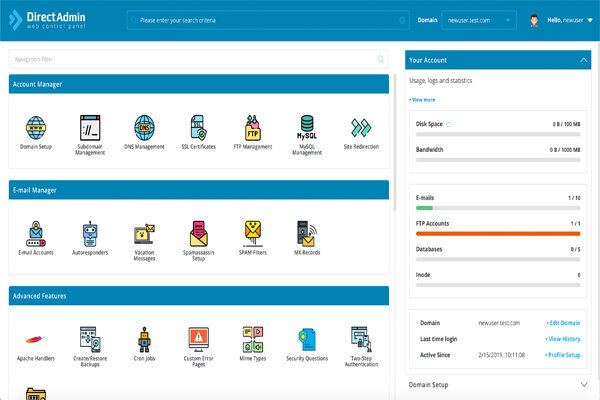Open Subdomain Management
The width and height of the screenshot is (600, 400).
coord(90,129)
